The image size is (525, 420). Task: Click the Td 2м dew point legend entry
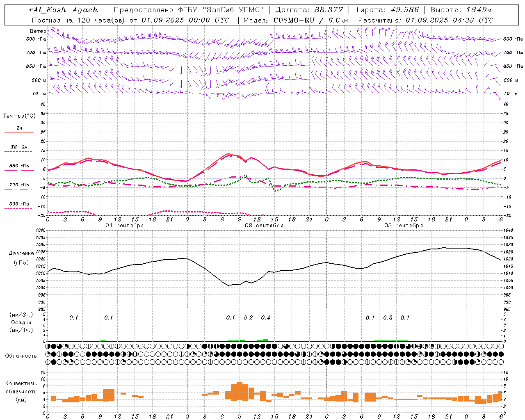click(19, 147)
